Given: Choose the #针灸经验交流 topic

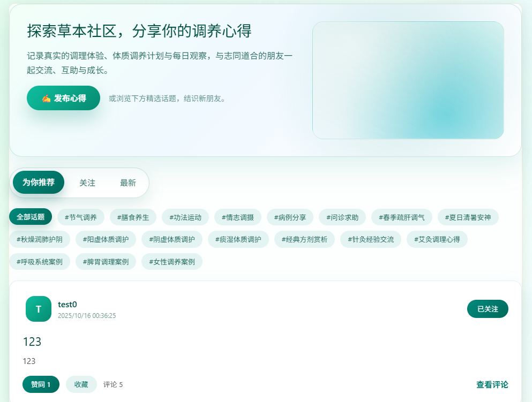Looking at the screenshot, I should click(x=371, y=239).
